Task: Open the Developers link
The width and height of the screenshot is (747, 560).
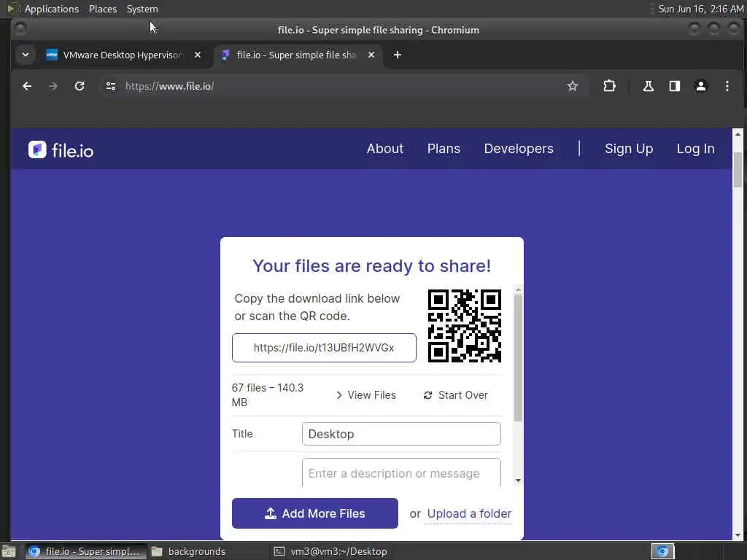Action: point(519,149)
